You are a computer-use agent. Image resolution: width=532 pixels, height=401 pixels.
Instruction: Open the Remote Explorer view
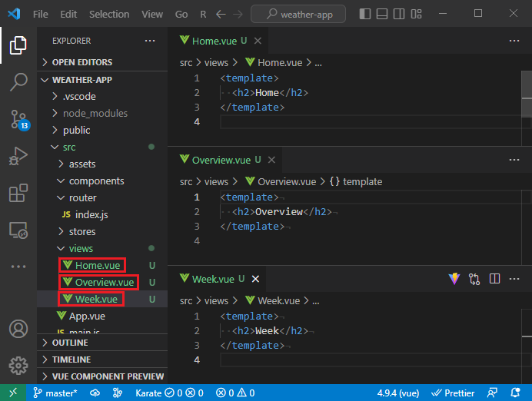[x=18, y=230]
